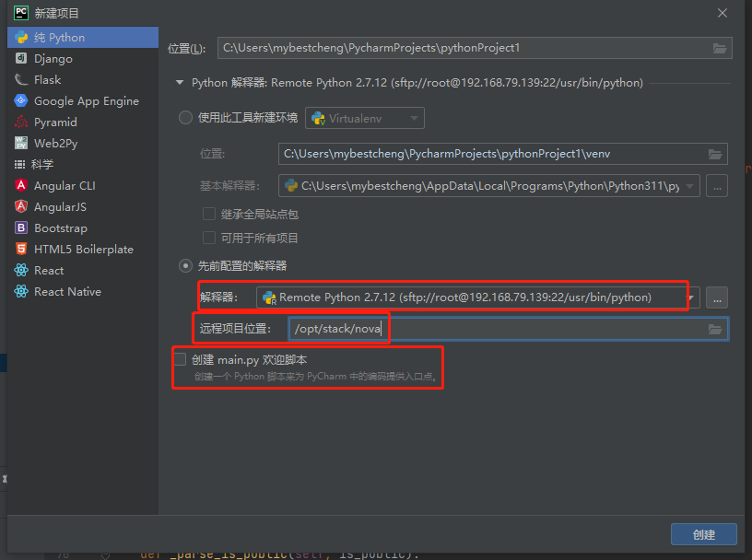
Task: Click the 创建 button
Action: [x=703, y=534]
